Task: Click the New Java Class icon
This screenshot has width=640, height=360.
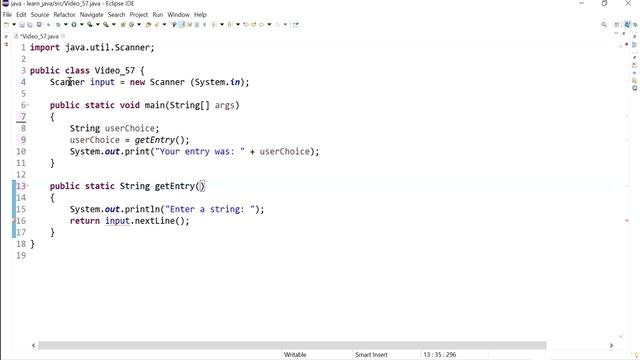Action: pos(131,24)
